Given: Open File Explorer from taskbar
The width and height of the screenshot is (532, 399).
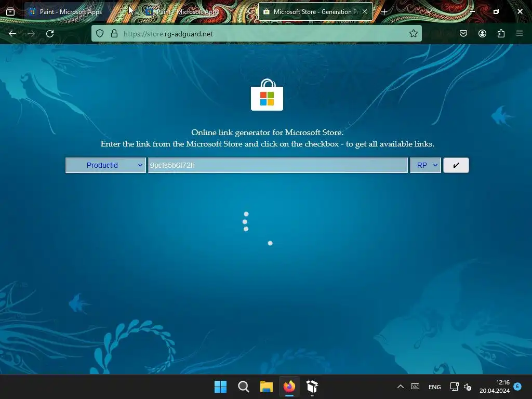Looking at the screenshot, I should point(267,387).
